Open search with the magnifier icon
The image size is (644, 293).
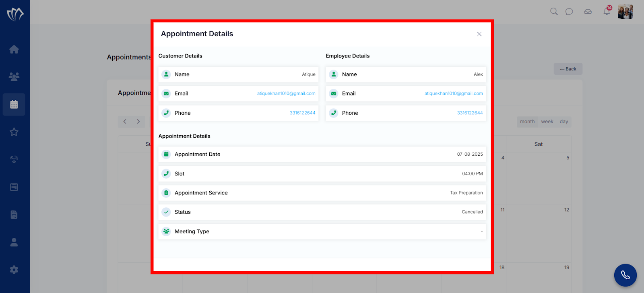[x=554, y=12]
